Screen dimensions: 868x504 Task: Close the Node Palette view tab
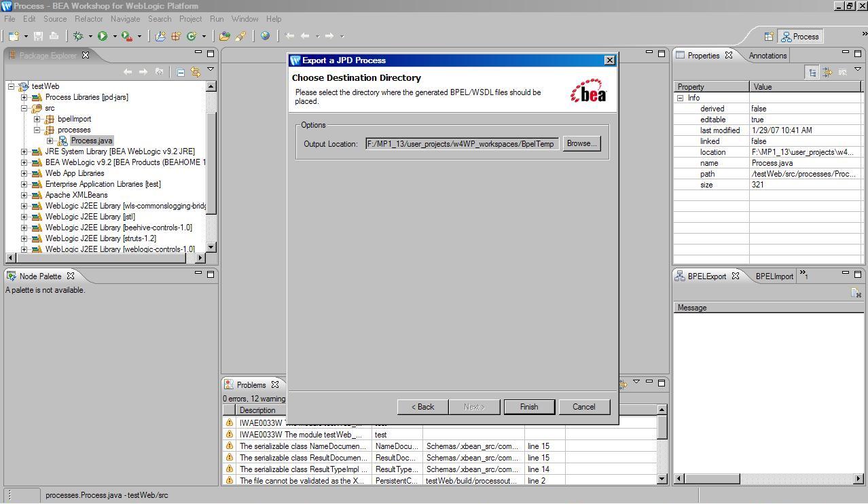point(71,276)
